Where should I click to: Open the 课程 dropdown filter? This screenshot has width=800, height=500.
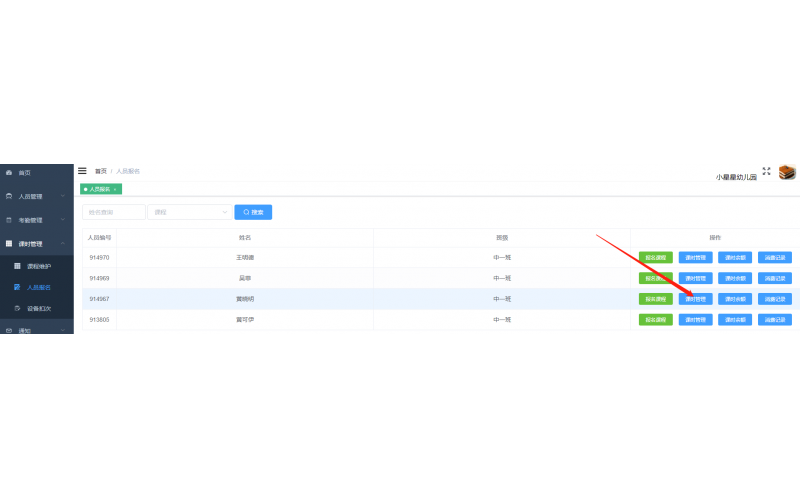(x=190, y=212)
